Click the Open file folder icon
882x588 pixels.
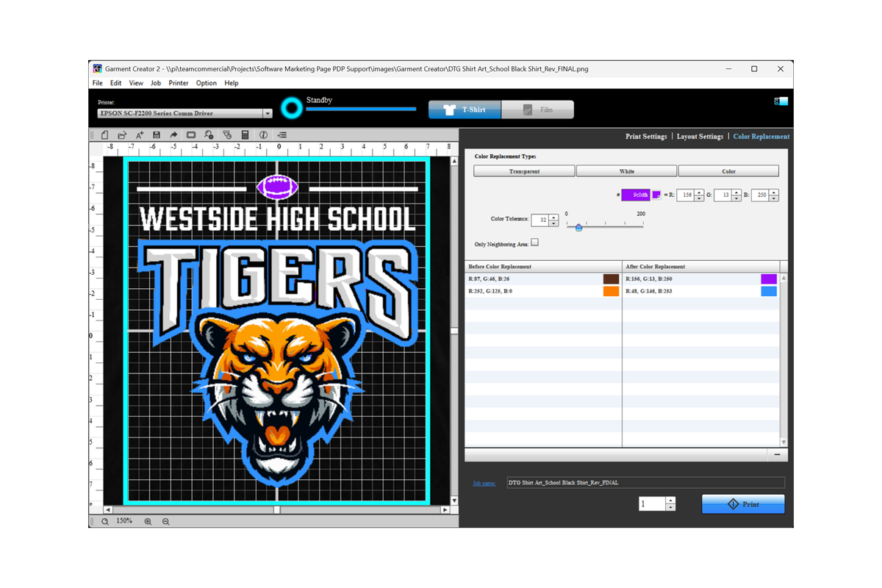(x=121, y=135)
